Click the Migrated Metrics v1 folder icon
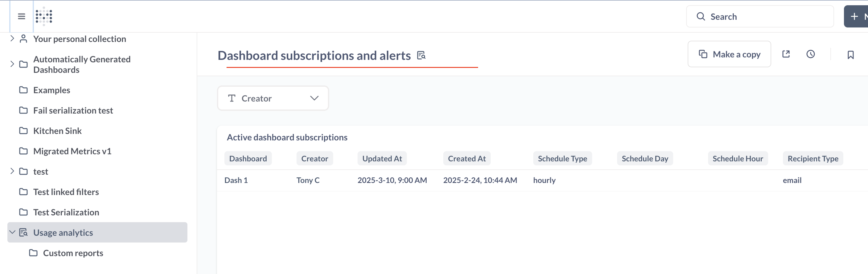This screenshot has width=868, height=274. click(x=23, y=151)
